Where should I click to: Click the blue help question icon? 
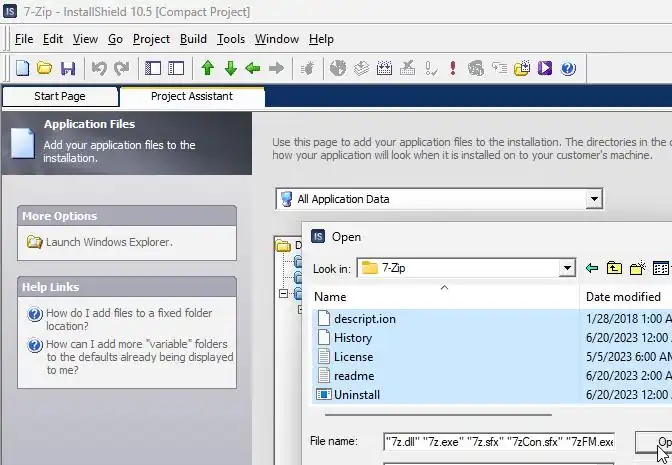tap(568, 68)
